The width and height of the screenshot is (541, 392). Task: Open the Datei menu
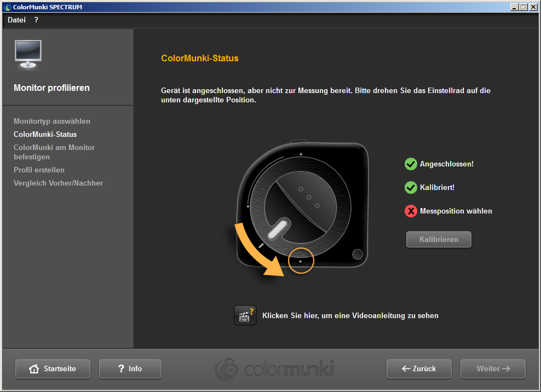pos(16,20)
